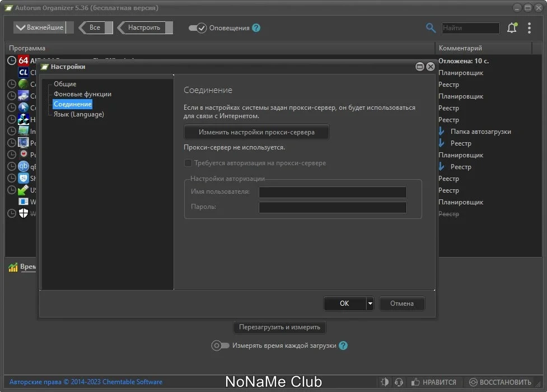Click the shield Windows Defender icon in list
The image size is (547, 392).
(24, 213)
